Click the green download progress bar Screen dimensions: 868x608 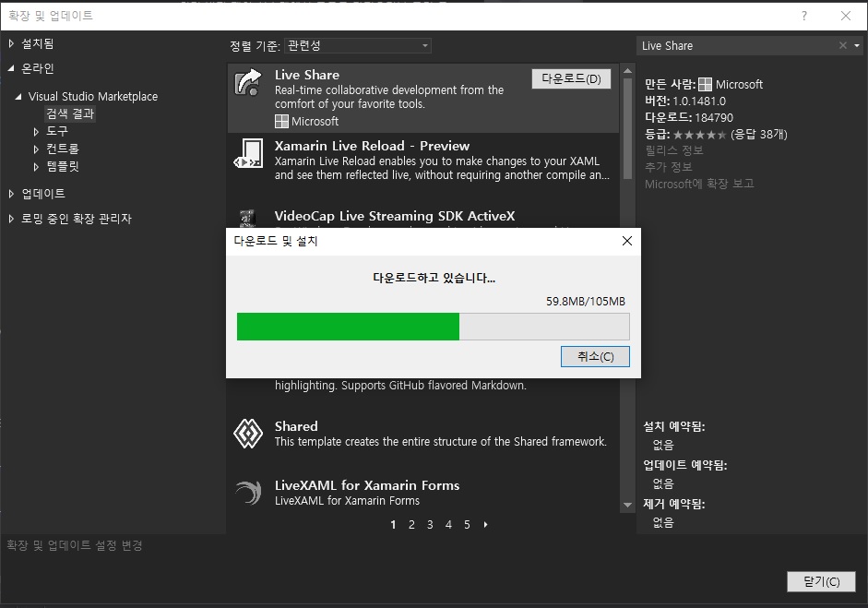pos(348,327)
